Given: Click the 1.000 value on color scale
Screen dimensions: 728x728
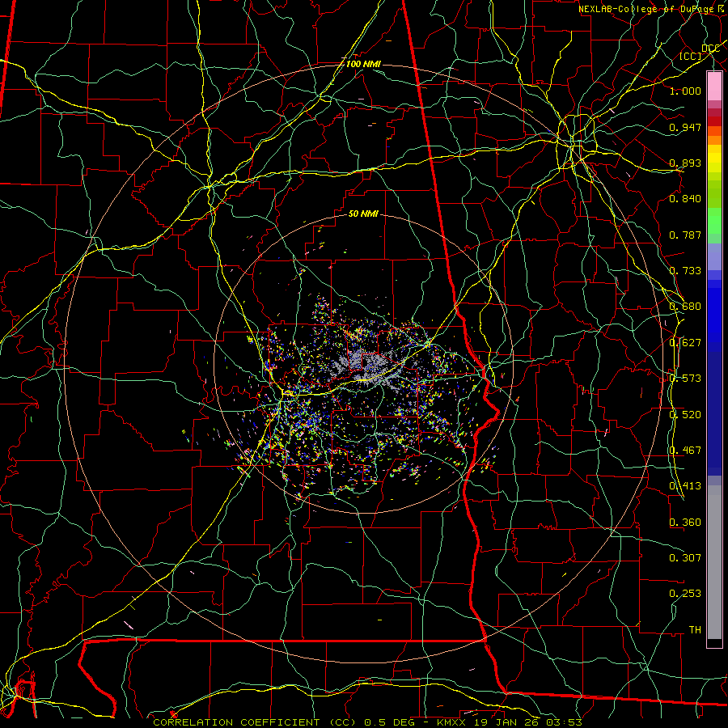Looking at the screenshot, I should pos(685,91).
